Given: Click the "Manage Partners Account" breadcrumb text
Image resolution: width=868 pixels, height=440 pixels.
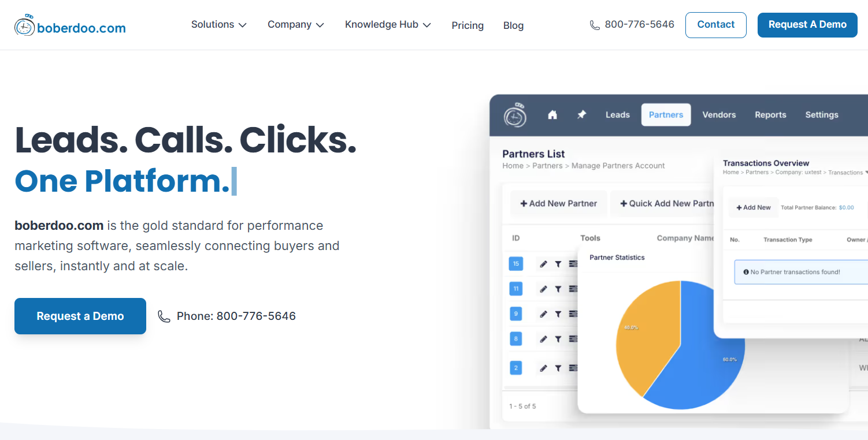Looking at the screenshot, I should pyautogui.click(x=618, y=166).
